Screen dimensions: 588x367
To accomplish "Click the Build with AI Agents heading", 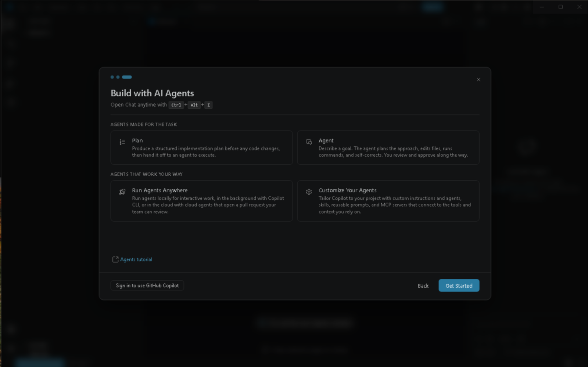I will click(x=152, y=93).
